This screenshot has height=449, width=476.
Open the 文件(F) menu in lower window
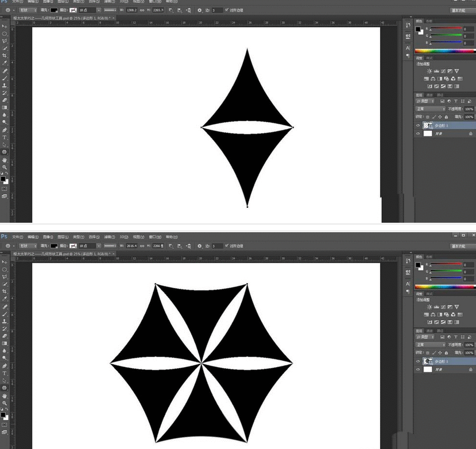pyautogui.click(x=17, y=237)
